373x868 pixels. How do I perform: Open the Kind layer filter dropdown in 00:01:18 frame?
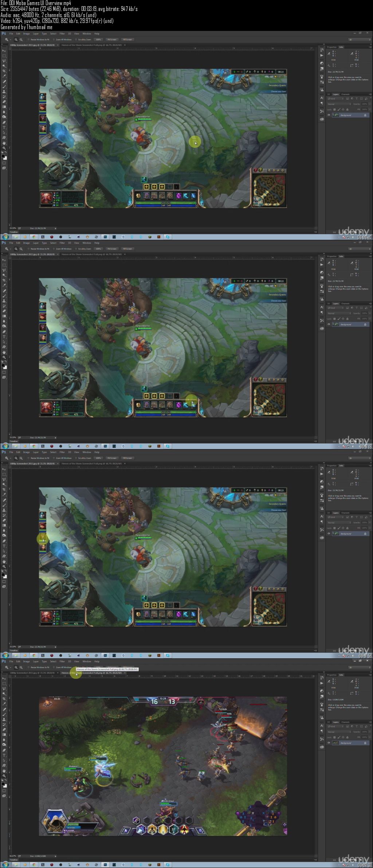[x=336, y=308]
